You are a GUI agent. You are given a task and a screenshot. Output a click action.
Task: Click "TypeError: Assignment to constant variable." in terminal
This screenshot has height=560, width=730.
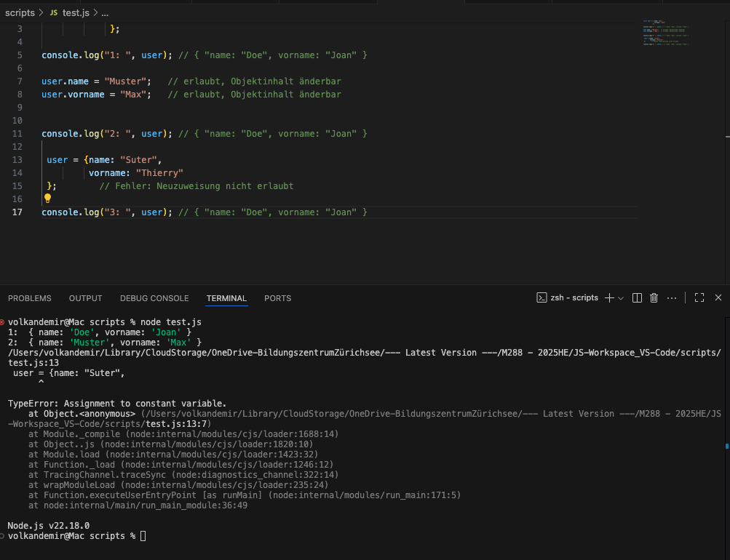(117, 403)
